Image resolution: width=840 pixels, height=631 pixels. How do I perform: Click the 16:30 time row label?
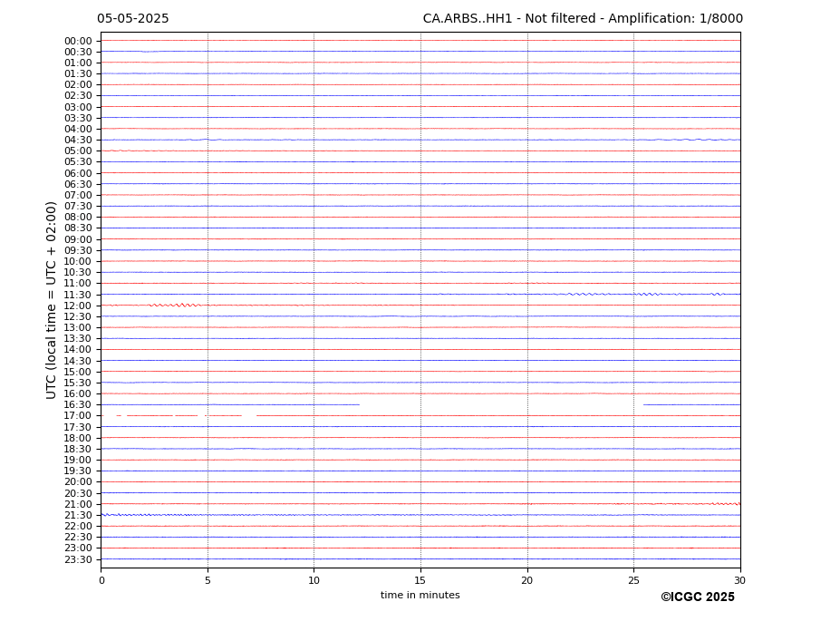[x=78, y=404]
